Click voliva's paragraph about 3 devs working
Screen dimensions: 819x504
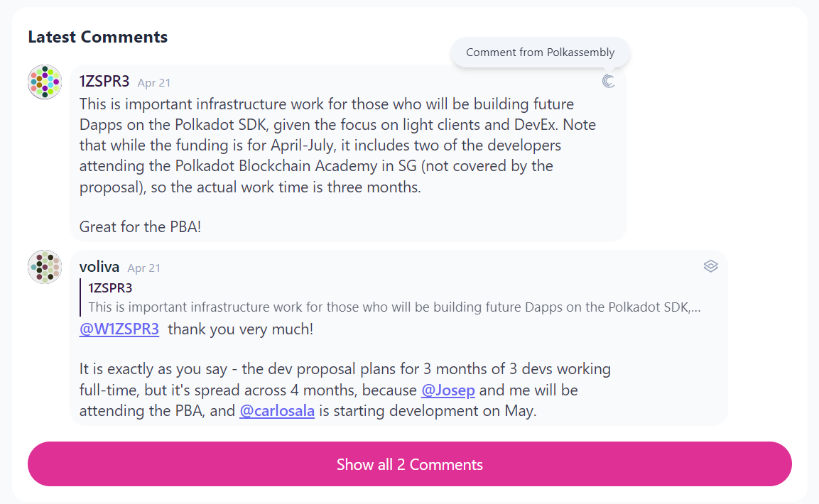coord(345,390)
